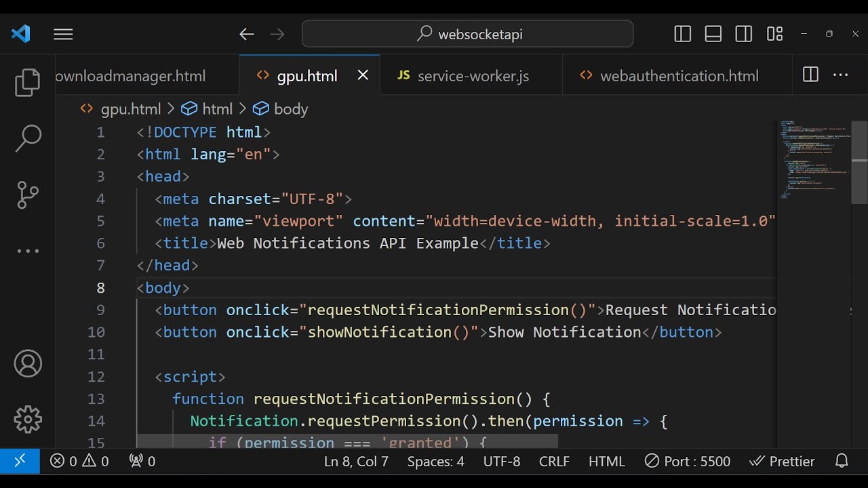Open the Source Control view
Image resolution: width=868 pixels, height=488 pixels.
pos(28,195)
